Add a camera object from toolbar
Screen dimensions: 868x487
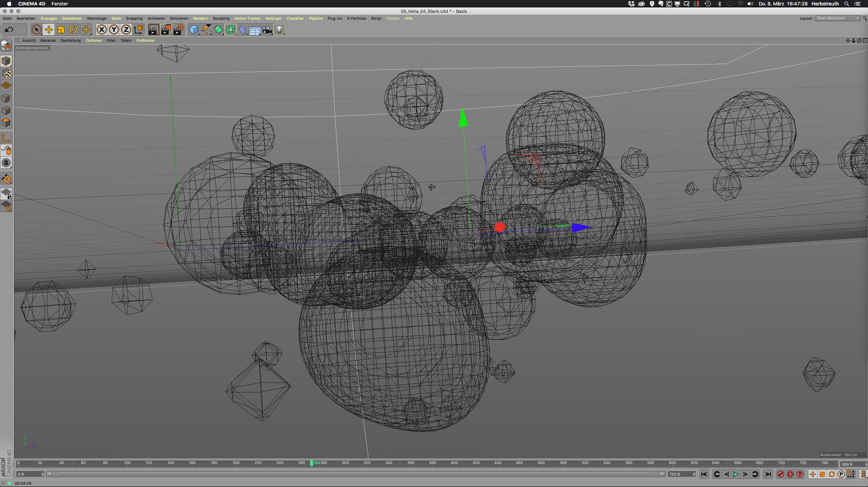(x=267, y=30)
